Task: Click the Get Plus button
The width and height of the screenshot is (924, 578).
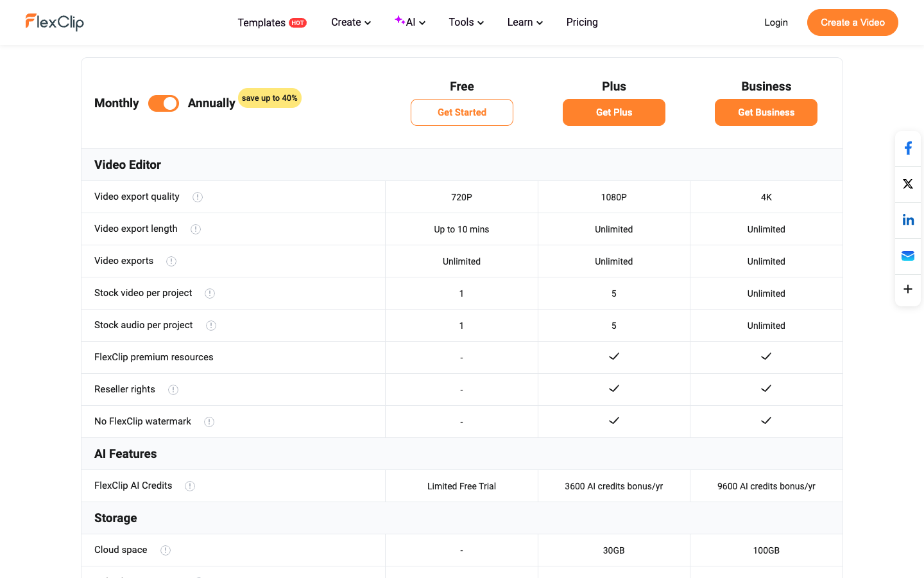Action: 614,112
